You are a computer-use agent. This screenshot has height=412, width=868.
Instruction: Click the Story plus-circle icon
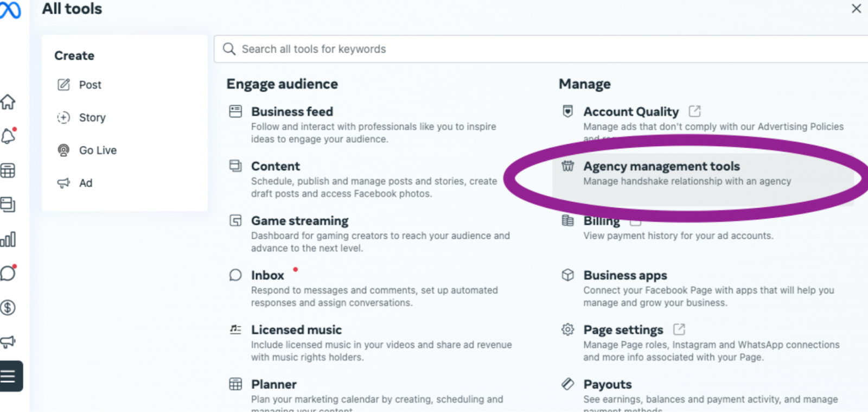pos(63,117)
